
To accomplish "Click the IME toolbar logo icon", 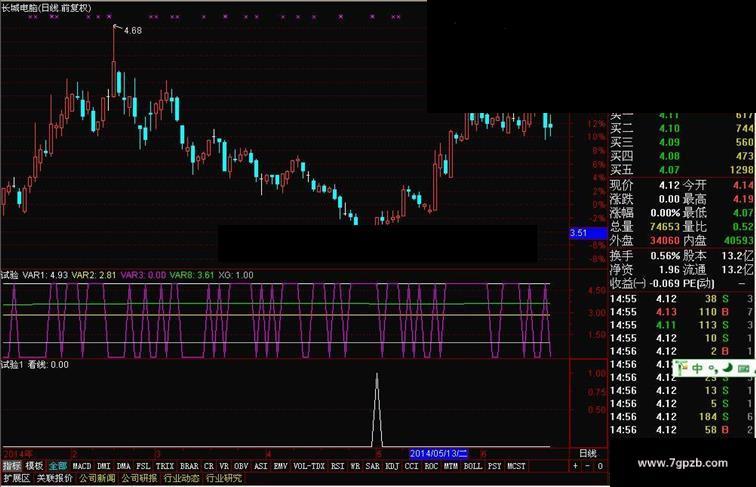I will pos(681,369).
